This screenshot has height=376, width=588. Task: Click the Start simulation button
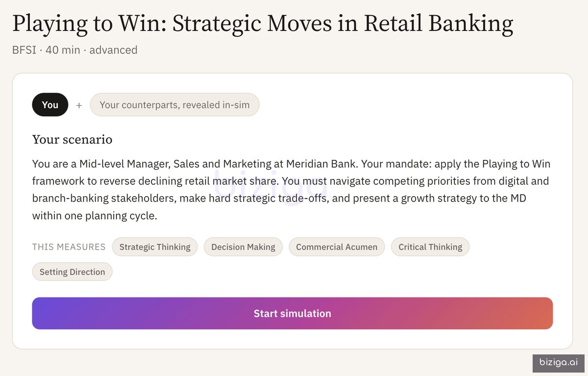pos(293,313)
